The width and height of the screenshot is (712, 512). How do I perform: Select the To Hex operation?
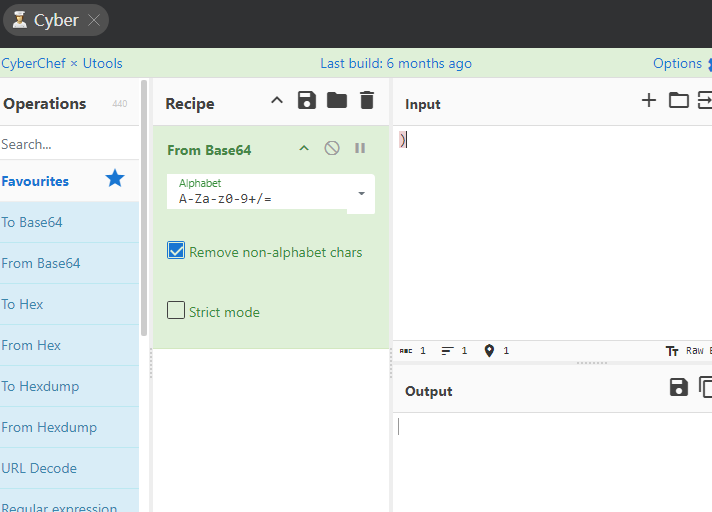(x=69, y=304)
